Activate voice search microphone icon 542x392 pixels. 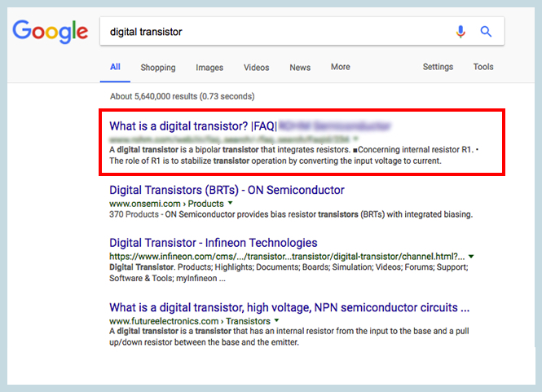tap(460, 32)
